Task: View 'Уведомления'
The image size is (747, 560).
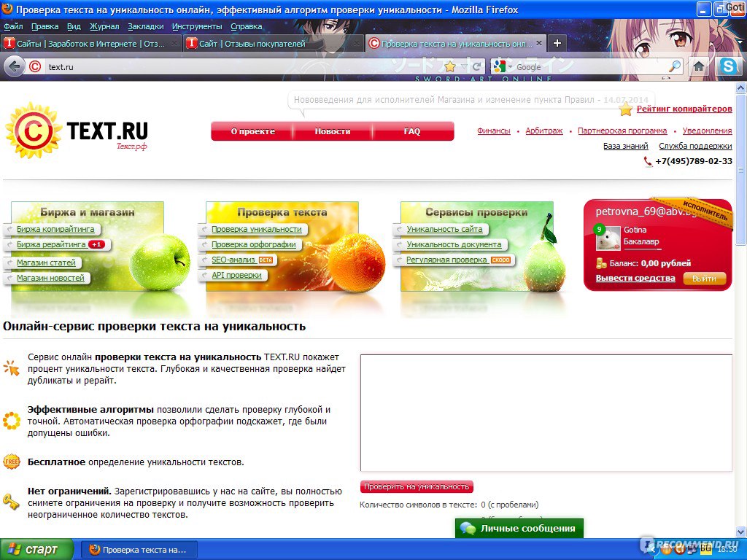Action: 707,131
